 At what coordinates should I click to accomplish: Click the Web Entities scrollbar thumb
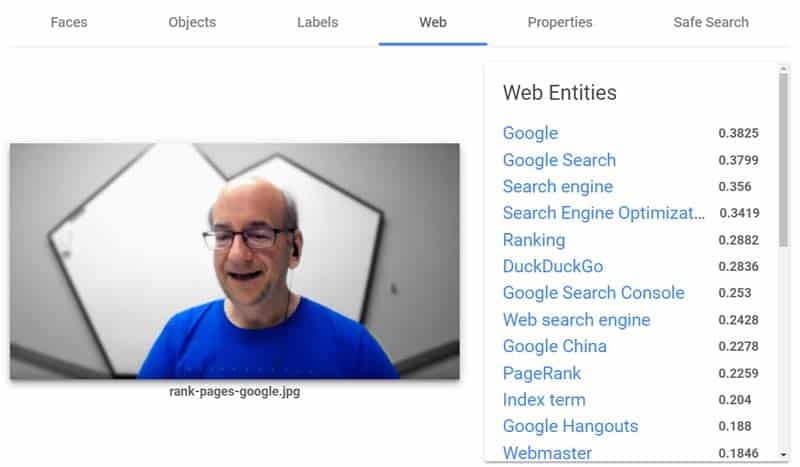pos(783,160)
